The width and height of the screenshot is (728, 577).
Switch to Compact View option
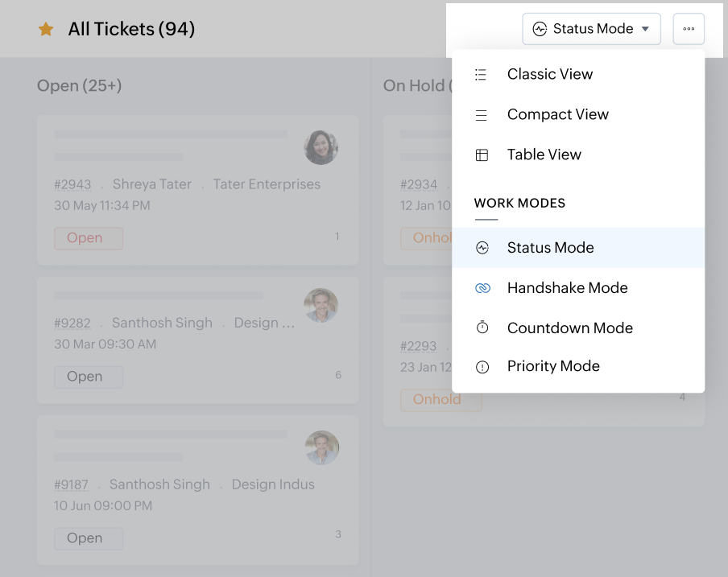point(557,115)
